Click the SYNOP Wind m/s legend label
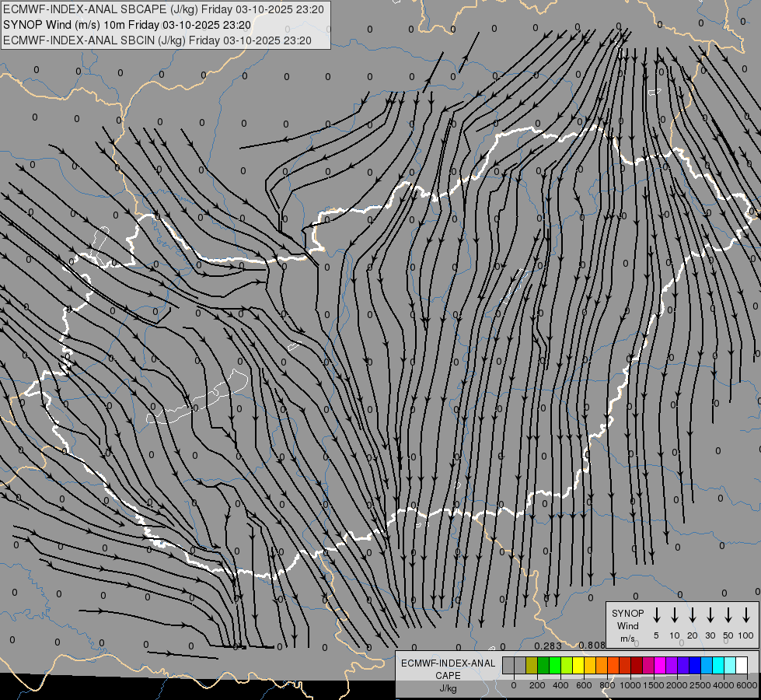The height and width of the screenshot is (700, 761). [x=627, y=625]
